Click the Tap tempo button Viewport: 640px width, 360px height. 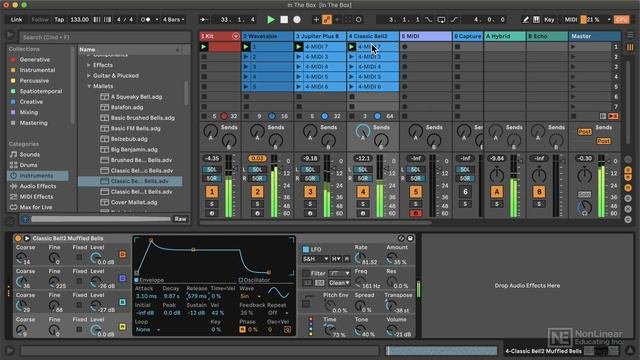59,20
